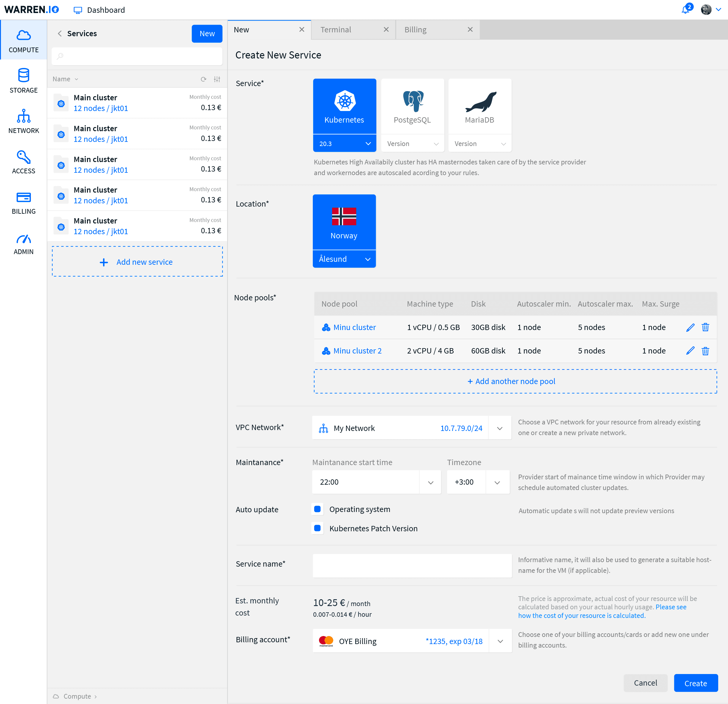Screen dimensions: 728x704
Task: Click the New service button
Action: click(207, 34)
